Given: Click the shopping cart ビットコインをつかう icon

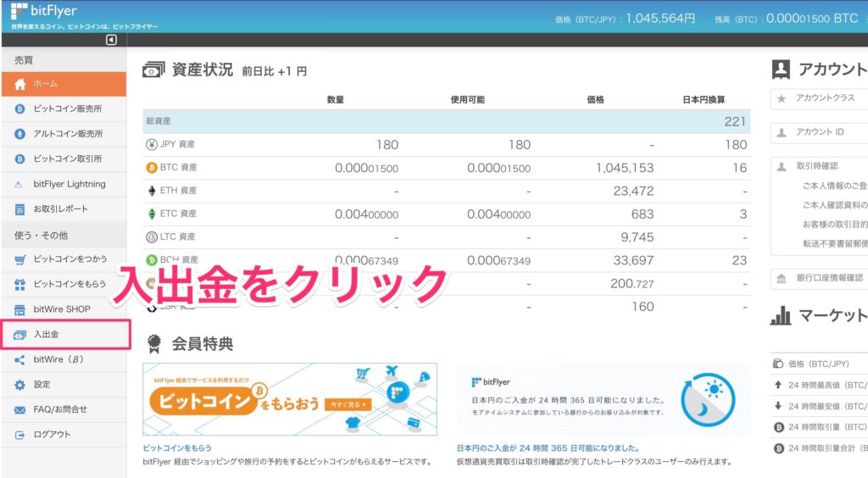Looking at the screenshot, I should click(20, 258).
